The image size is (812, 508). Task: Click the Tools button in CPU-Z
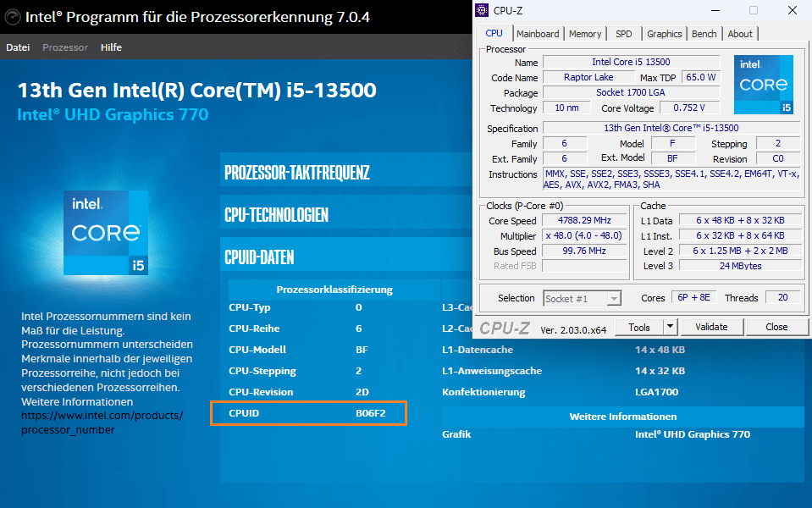(639, 328)
